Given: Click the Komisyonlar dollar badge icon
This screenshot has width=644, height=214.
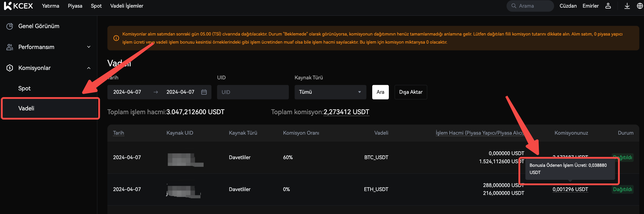Looking at the screenshot, I should [10, 68].
